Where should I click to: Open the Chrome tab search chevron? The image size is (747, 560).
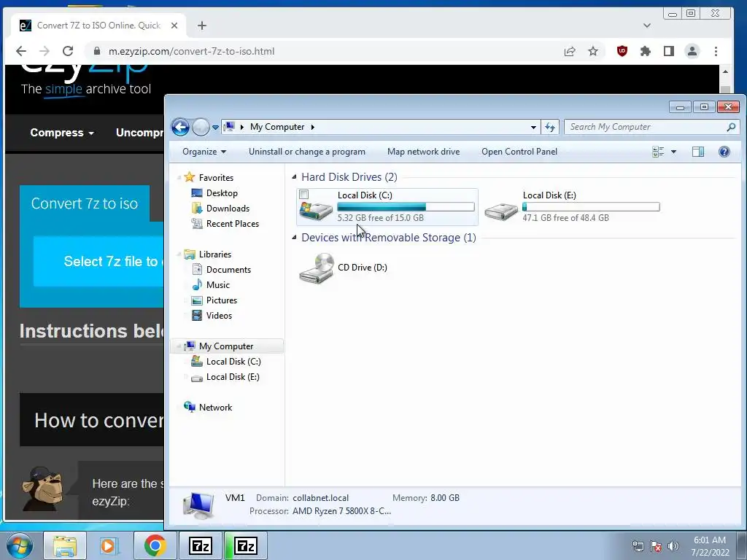pyautogui.click(x=647, y=26)
